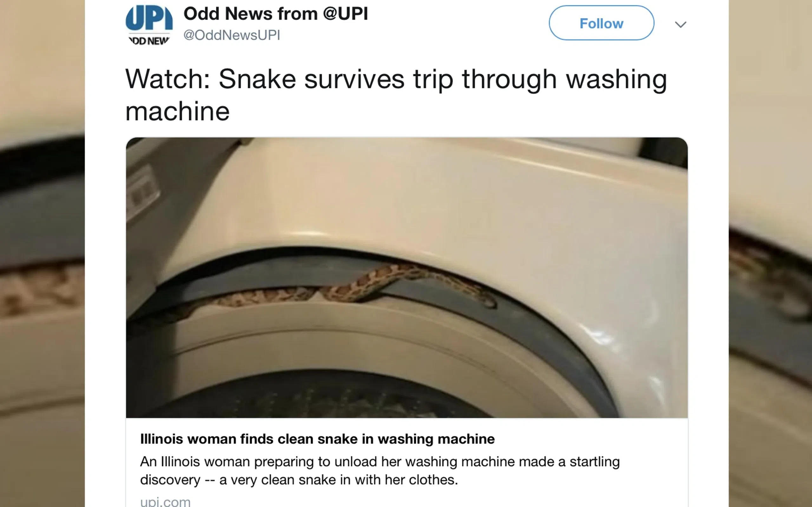Click the blurred background right of tweet
Screen dimensions: 812x507
click(770, 253)
